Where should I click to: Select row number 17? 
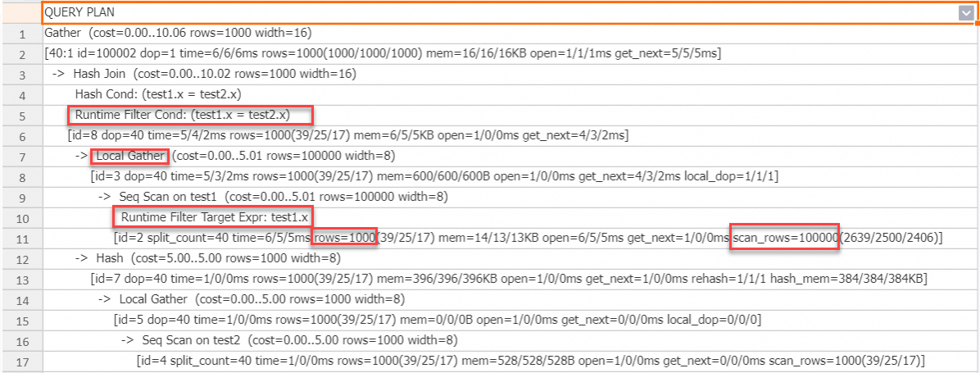pos(20,362)
